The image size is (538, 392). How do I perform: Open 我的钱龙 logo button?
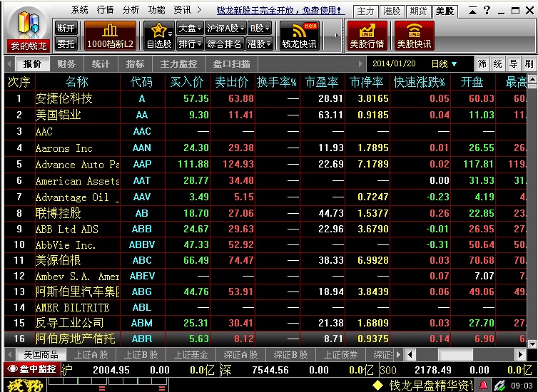click(28, 31)
